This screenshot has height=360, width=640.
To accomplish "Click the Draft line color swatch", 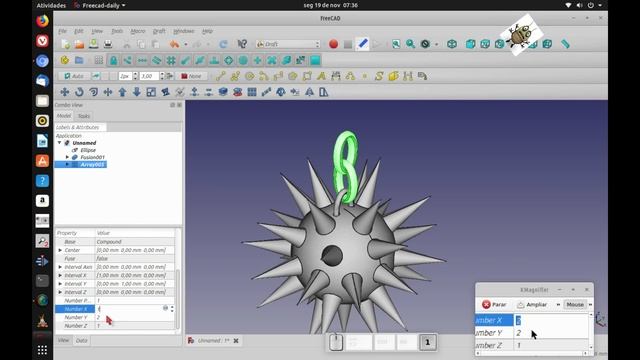I will (105, 76).
